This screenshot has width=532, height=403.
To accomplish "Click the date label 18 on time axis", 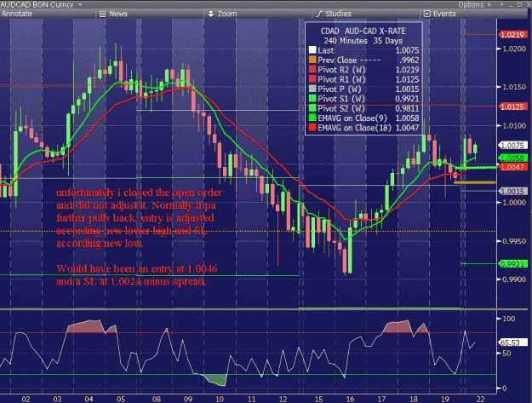I will (414, 399).
